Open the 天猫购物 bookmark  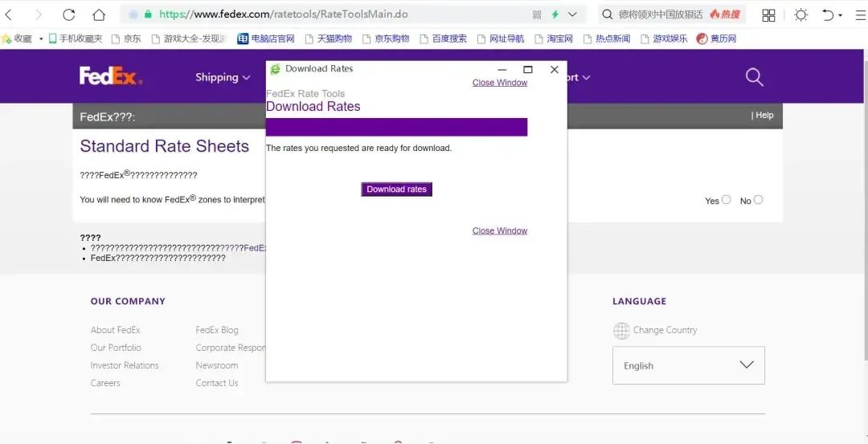point(328,39)
